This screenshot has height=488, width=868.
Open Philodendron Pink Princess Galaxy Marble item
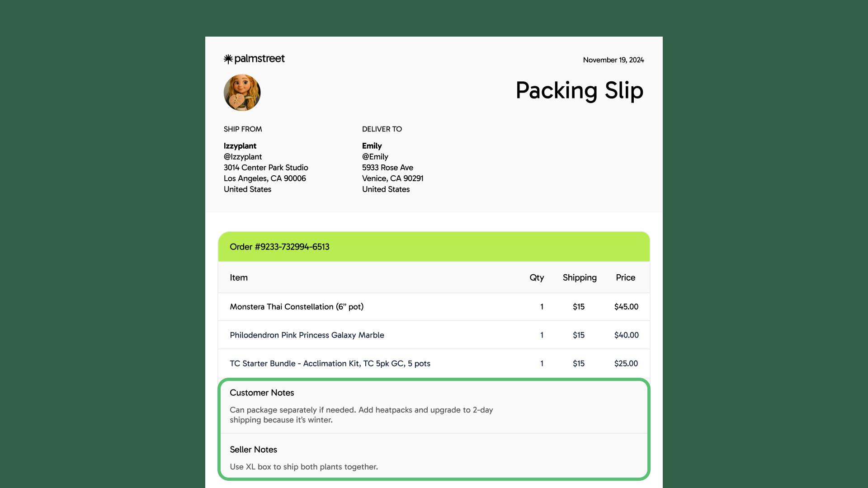[307, 335]
